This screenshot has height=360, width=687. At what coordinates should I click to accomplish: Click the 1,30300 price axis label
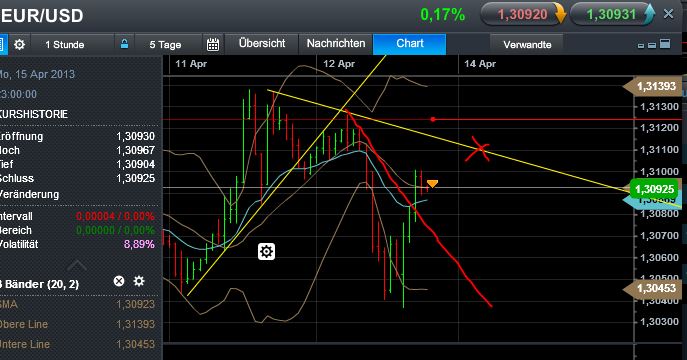point(659,322)
